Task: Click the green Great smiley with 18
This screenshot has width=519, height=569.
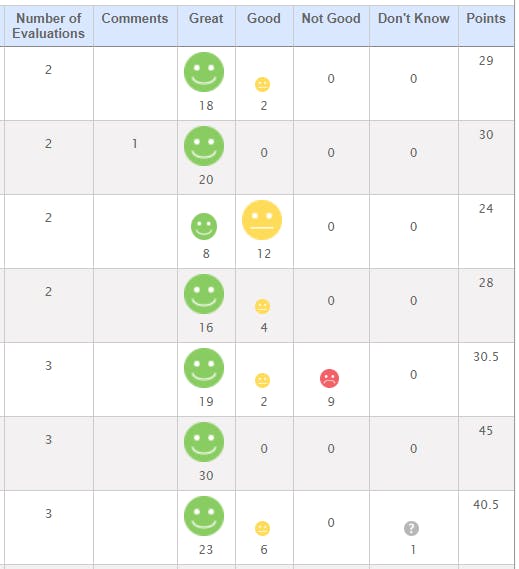Action: (204, 72)
